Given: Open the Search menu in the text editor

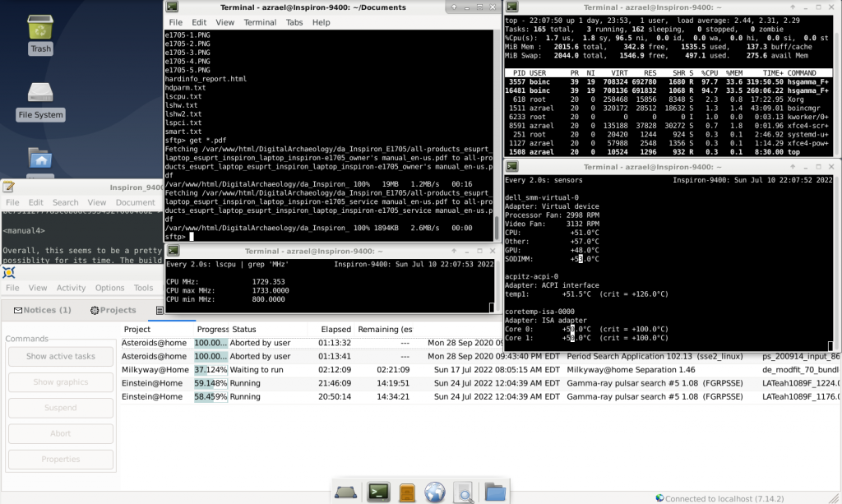Looking at the screenshot, I should point(66,202).
